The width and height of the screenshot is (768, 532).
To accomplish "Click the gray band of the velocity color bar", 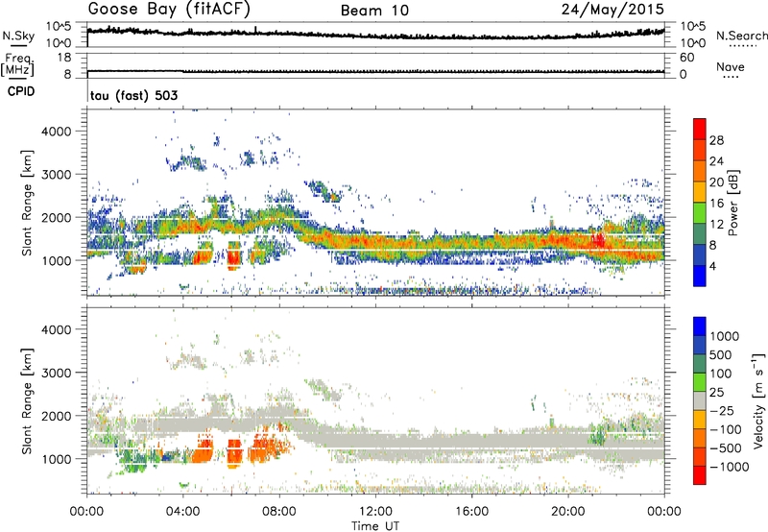I will [700, 401].
